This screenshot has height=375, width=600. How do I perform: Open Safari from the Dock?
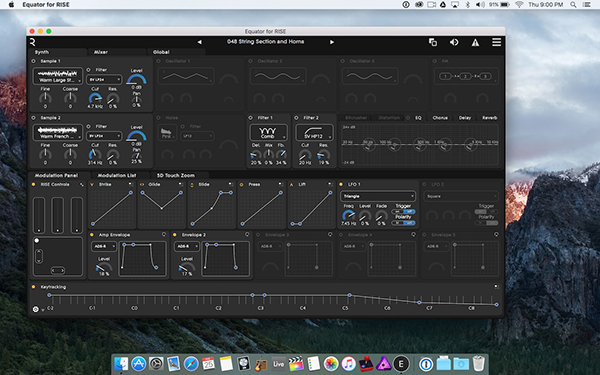point(191,364)
